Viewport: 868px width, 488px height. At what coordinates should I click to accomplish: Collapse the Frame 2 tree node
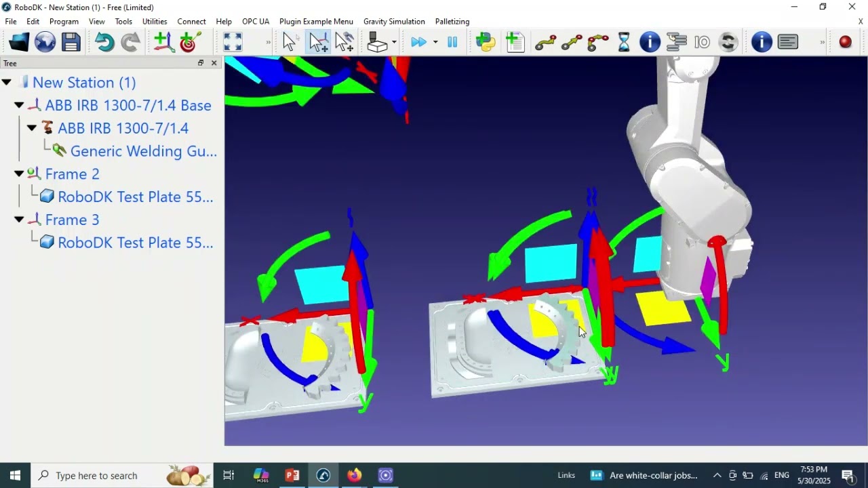tap(19, 174)
